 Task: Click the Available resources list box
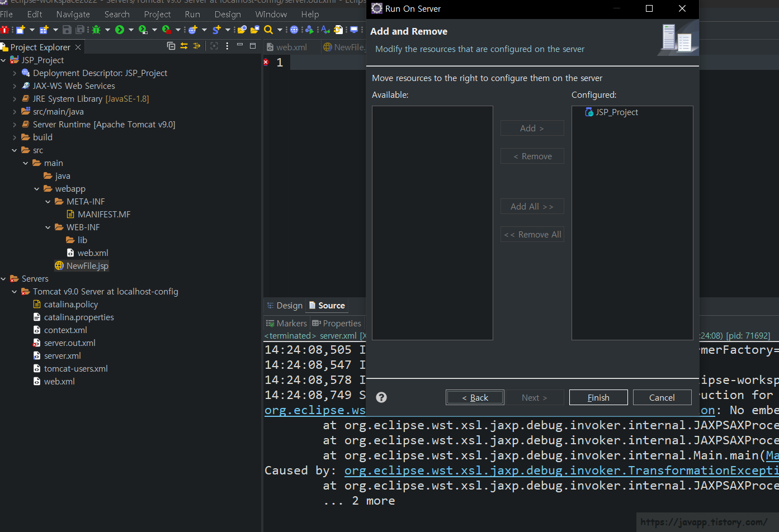[432, 223]
